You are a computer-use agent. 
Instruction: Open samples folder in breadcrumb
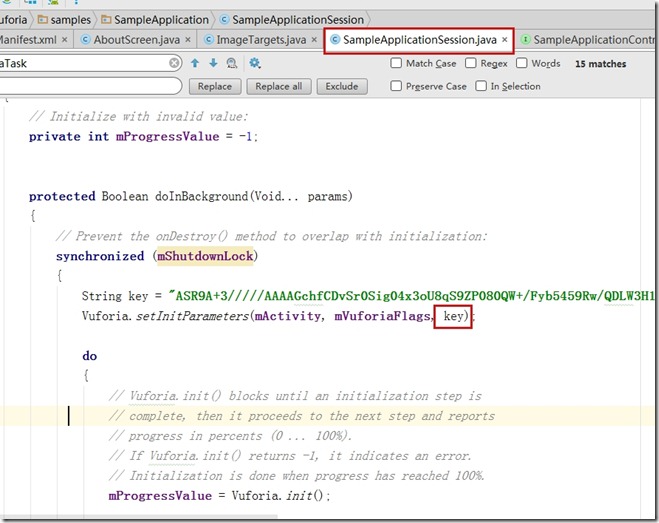pos(64,20)
